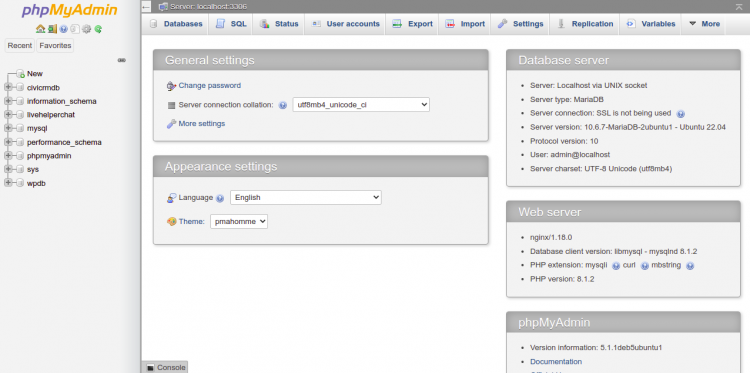Click the Home icon under the phpMyAdmin logo
Image resolution: width=750 pixels, height=373 pixels.
coord(40,29)
